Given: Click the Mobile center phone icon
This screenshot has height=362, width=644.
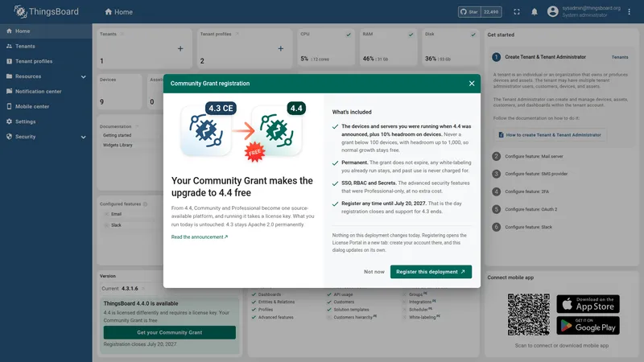Looking at the screenshot, I should point(9,106).
